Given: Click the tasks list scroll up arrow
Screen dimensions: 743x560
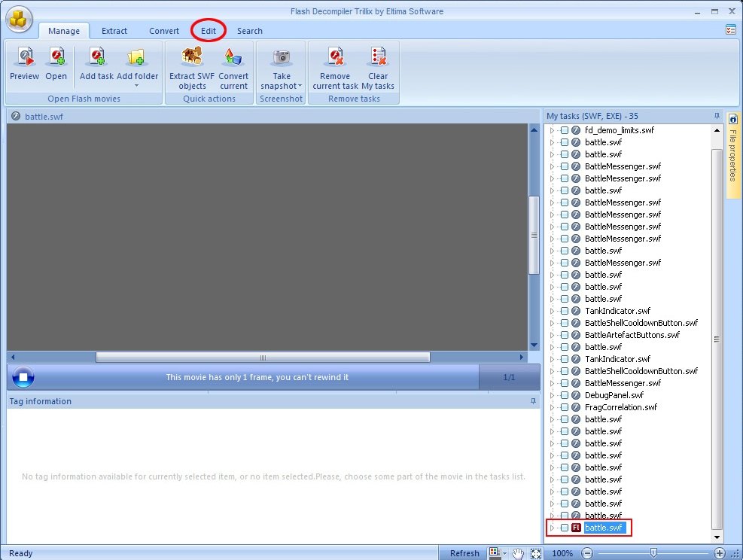Looking at the screenshot, I should (717, 129).
